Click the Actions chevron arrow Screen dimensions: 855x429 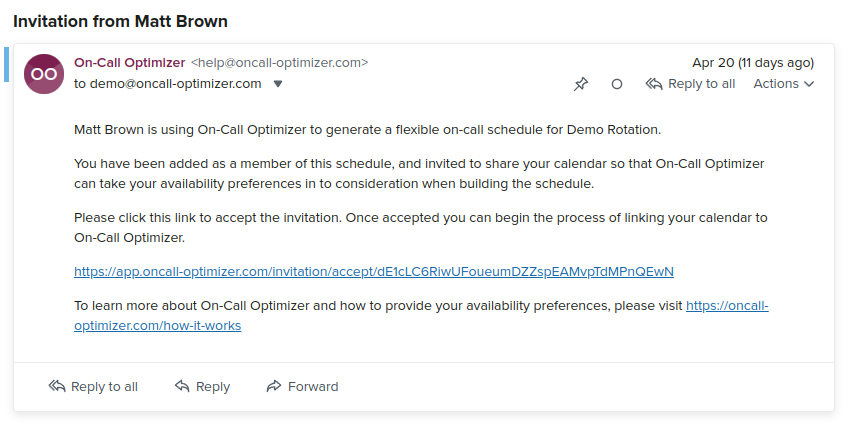coord(809,84)
